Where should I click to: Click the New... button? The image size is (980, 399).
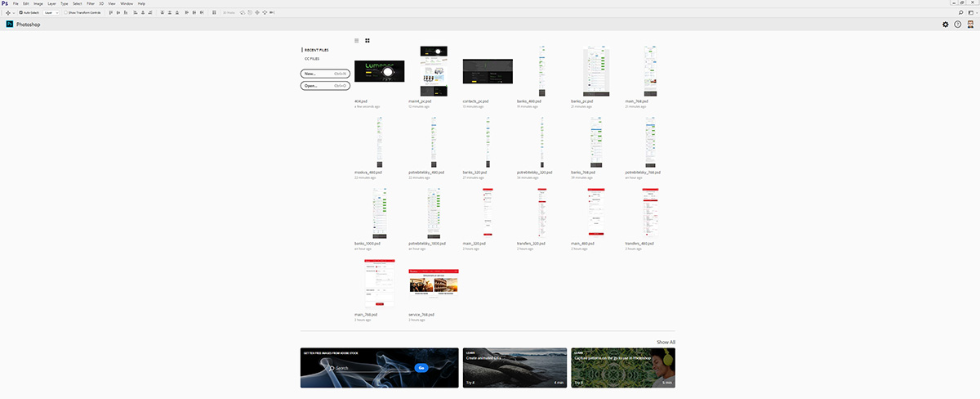pos(325,74)
